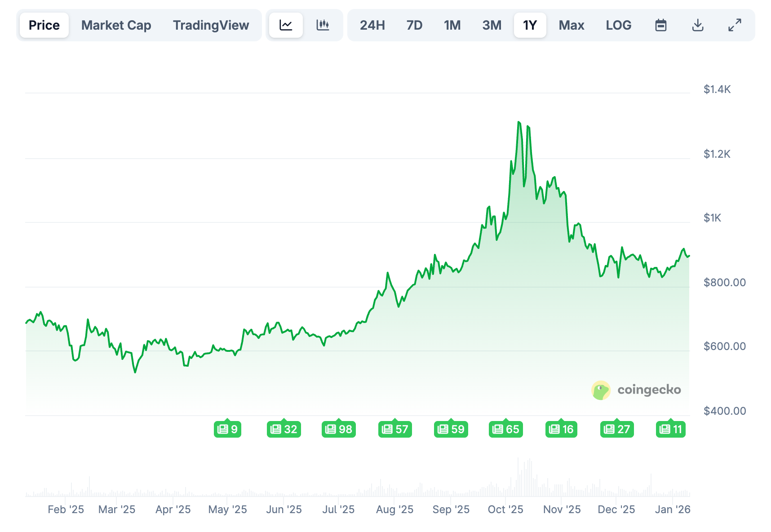771x532 pixels.
Task: Select the Price tab
Action: tap(44, 25)
